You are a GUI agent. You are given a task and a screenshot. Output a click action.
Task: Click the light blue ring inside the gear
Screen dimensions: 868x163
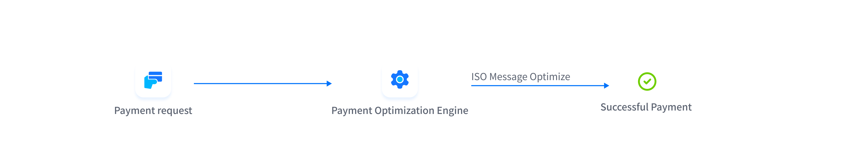[400, 80]
